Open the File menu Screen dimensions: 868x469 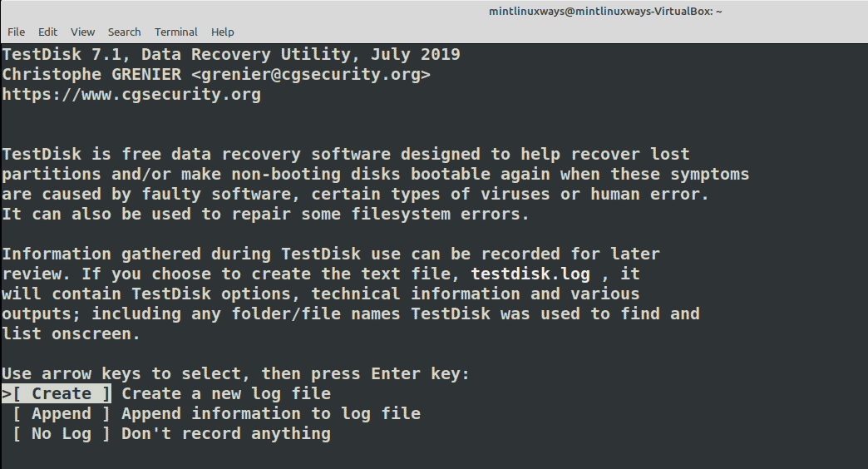pyautogui.click(x=16, y=32)
